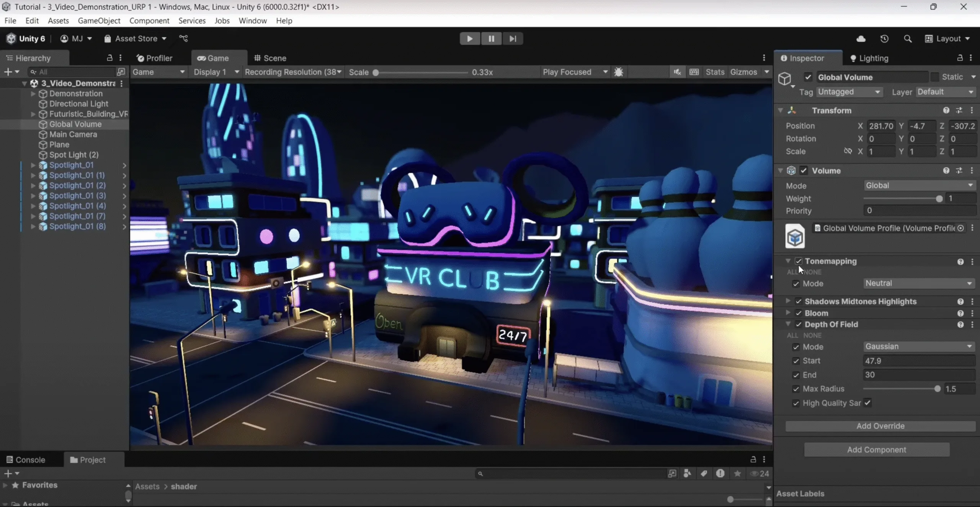Open Depth Of Field help icon
Viewport: 980px width, 507px height.
click(960, 325)
